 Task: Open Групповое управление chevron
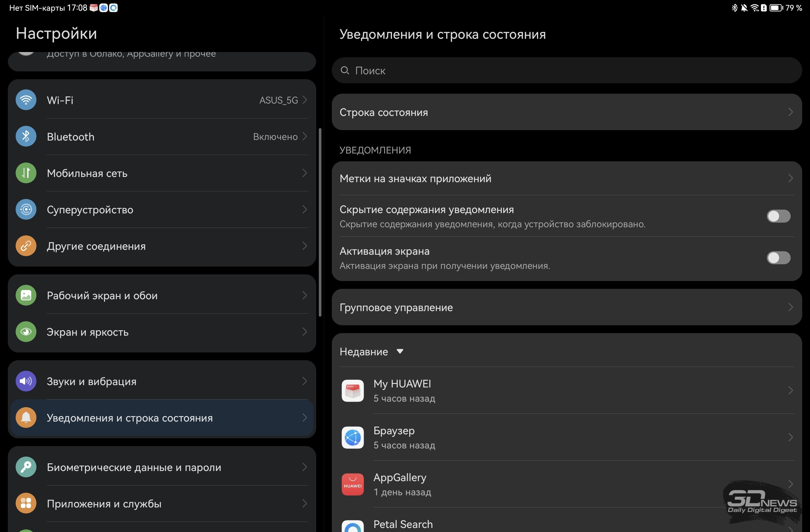click(x=791, y=307)
